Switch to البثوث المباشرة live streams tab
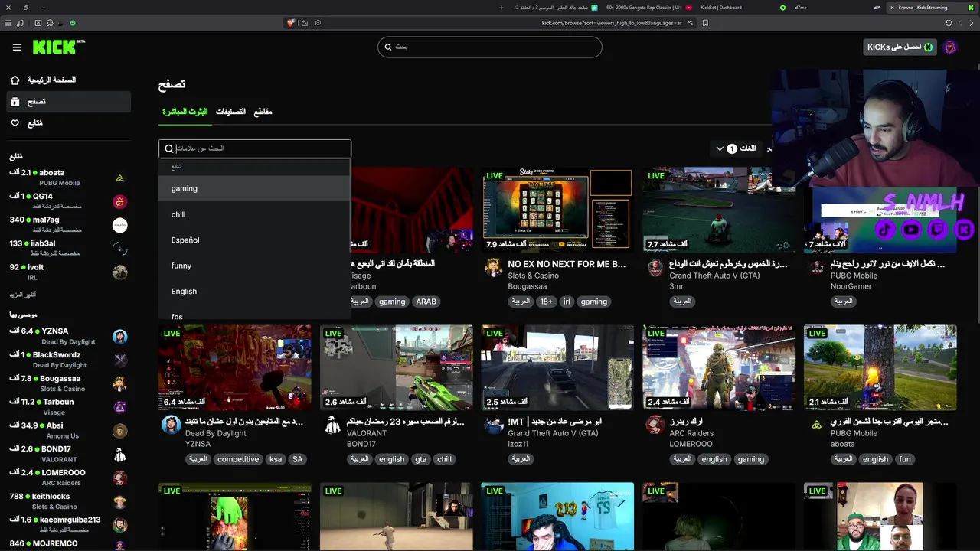Image resolution: width=980 pixels, height=551 pixels. (185, 112)
